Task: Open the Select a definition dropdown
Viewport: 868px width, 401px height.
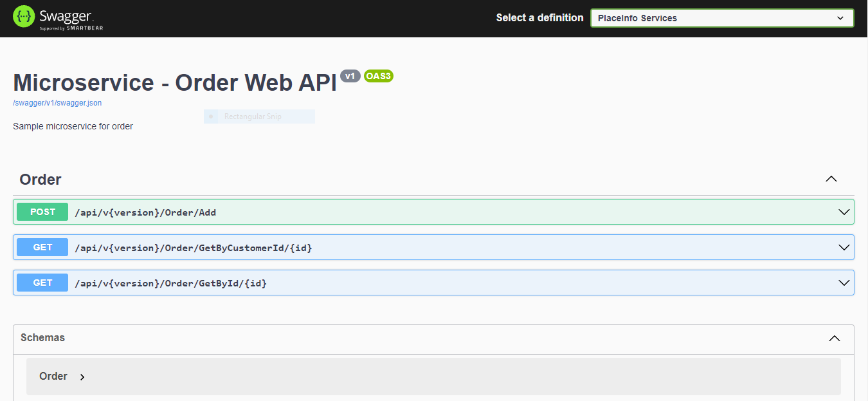Action: [722, 18]
